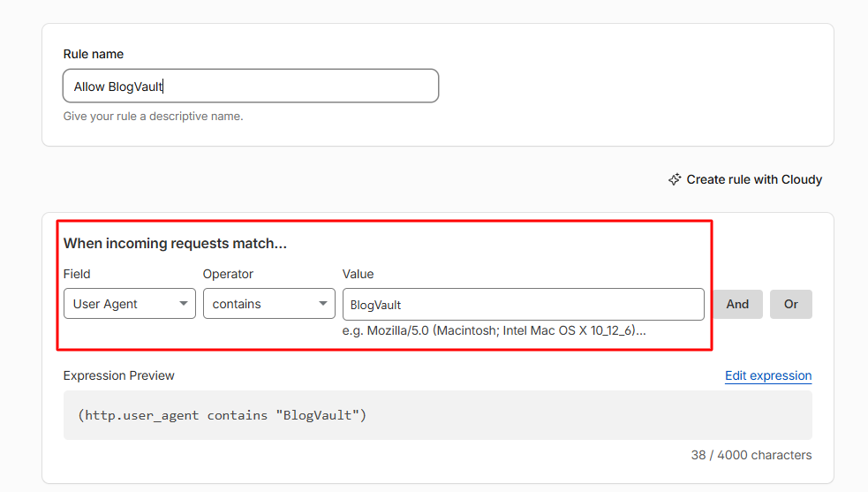
Task: Click the 'Give your rule a descriptive name.' hint
Action: click(154, 117)
